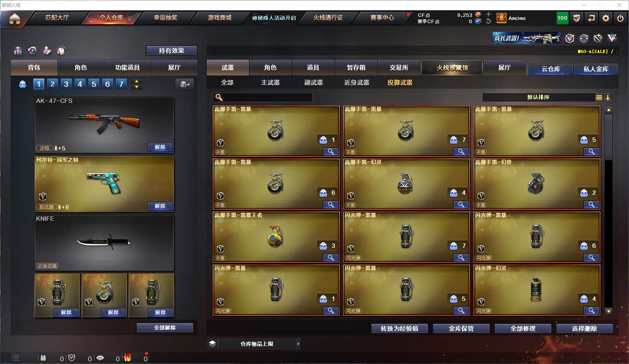Select backpack slot number 3
Screen dimensions: 629x364
click(x=66, y=84)
